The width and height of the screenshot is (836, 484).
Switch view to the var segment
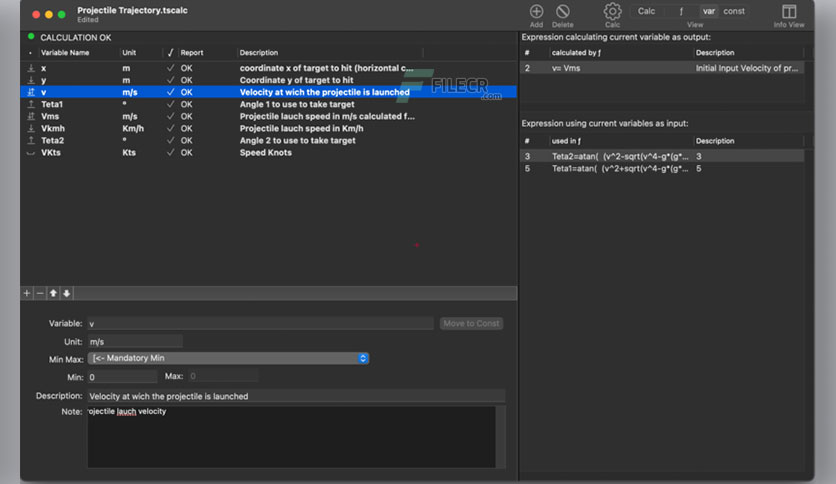coord(709,11)
